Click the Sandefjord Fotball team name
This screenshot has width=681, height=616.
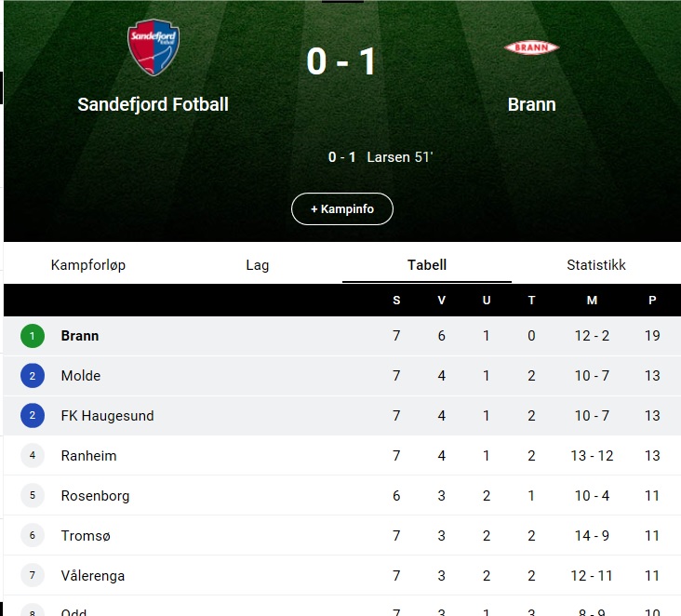pos(153,105)
